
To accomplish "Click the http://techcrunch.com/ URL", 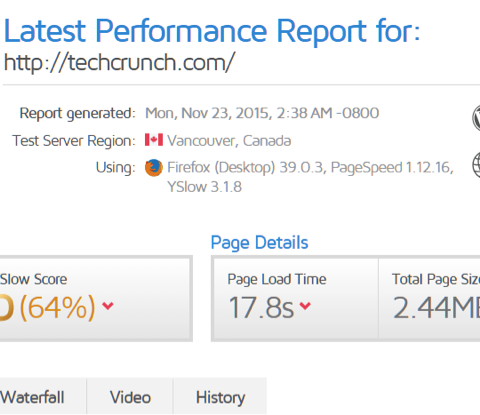I will point(119,62).
